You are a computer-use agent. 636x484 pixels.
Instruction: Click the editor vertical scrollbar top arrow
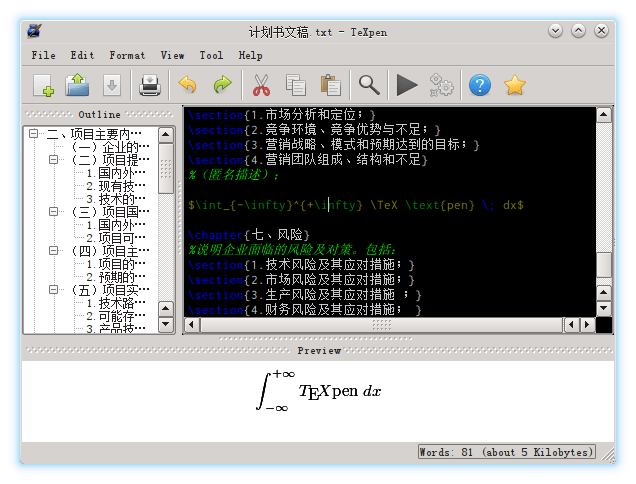click(x=604, y=115)
